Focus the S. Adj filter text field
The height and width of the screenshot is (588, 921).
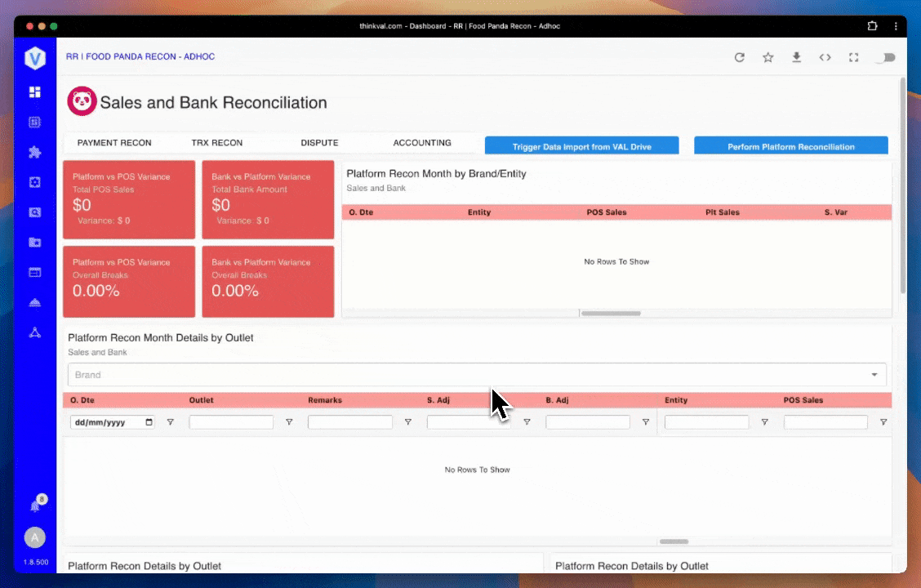469,421
